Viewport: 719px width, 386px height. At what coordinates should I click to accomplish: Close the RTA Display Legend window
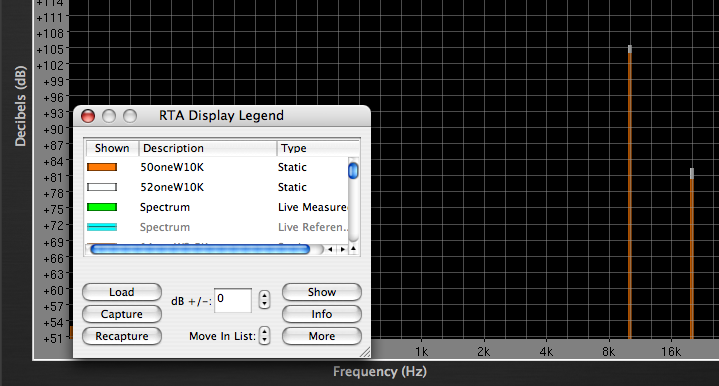coord(88,116)
